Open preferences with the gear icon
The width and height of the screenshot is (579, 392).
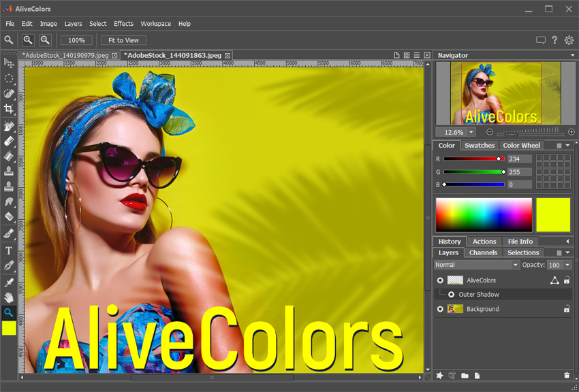[x=569, y=40]
